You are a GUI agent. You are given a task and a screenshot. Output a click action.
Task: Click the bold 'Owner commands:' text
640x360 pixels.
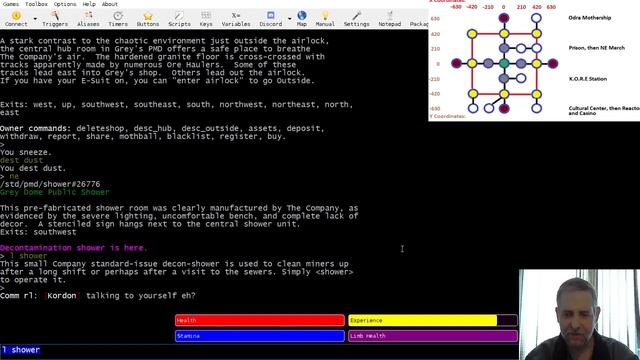pos(36,128)
